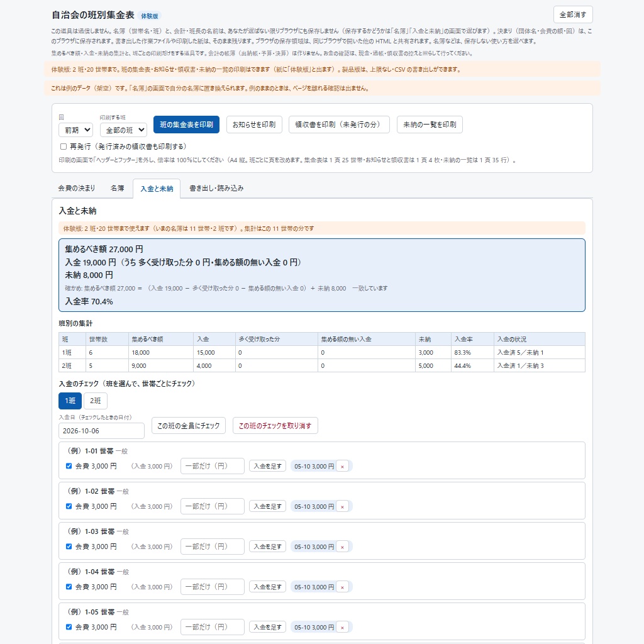Screen dimensions: 644x644
Task: Click 入金を足す for household 1-05
Action: [x=267, y=627]
